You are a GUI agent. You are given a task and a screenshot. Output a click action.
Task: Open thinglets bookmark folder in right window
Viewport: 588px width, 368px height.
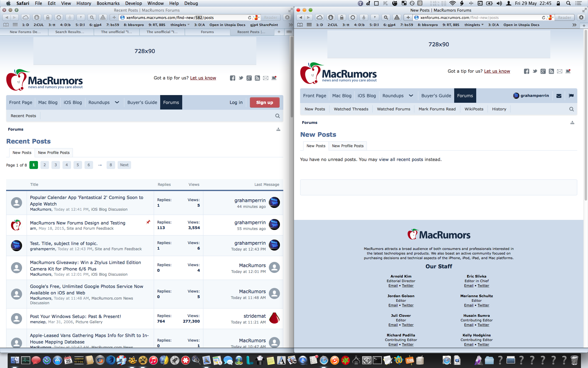click(474, 25)
